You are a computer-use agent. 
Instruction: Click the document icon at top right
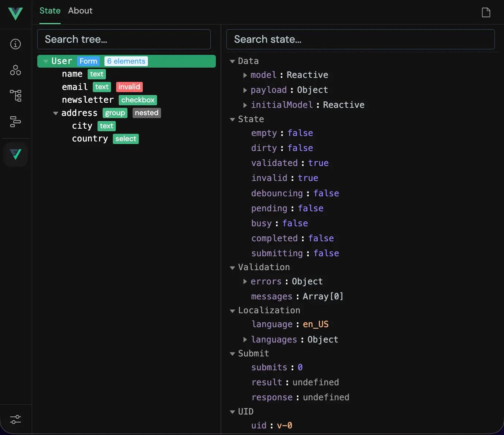point(486,12)
